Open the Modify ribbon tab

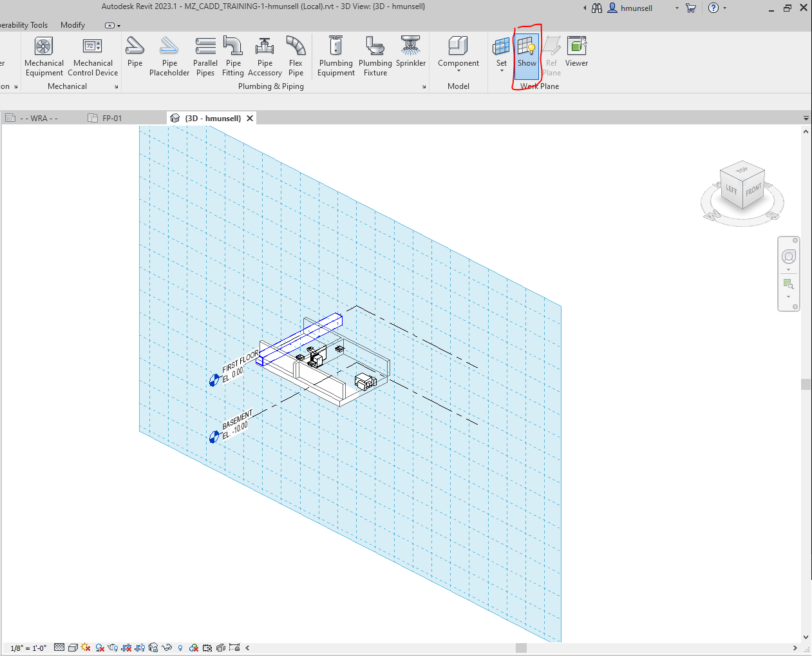click(73, 25)
